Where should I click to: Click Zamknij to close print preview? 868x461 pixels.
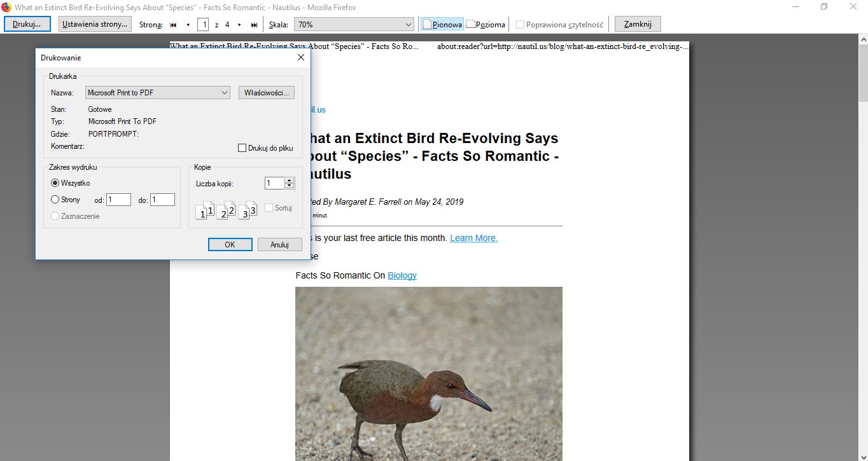pyautogui.click(x=638, y=24)
